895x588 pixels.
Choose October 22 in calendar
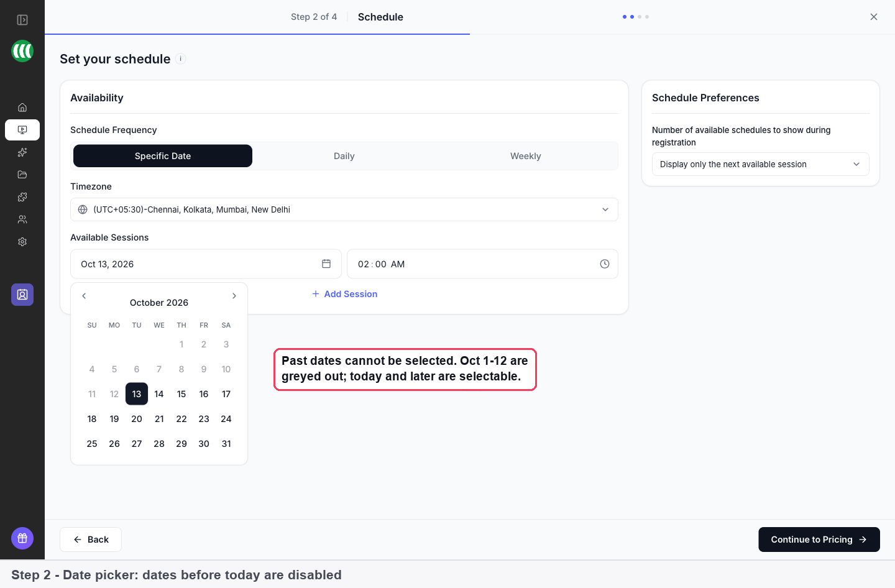181,419
